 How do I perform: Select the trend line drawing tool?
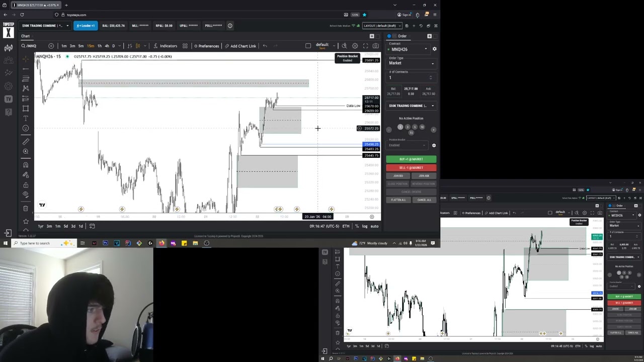(26, 68)
